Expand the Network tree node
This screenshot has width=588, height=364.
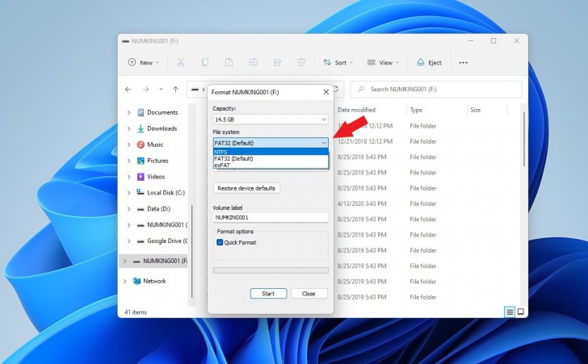point(125,281)
